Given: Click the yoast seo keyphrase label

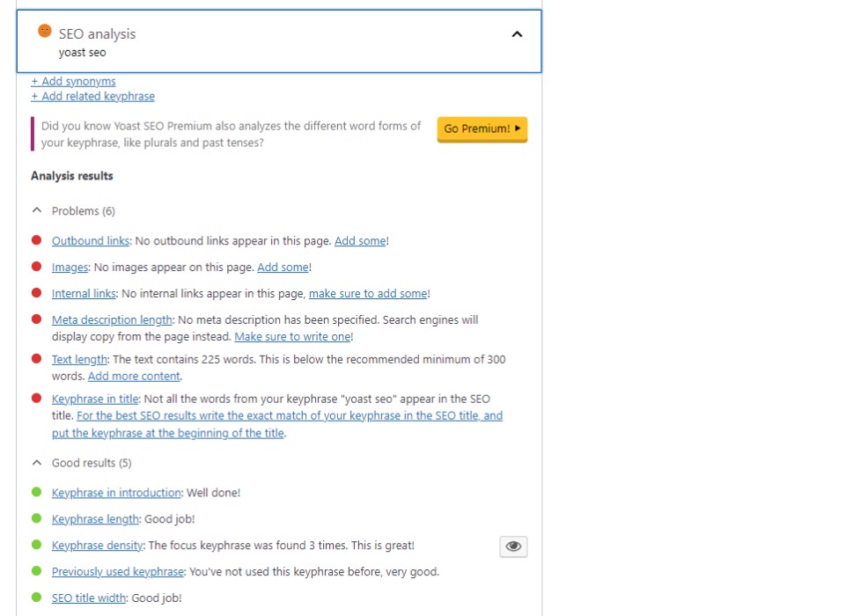Looking at the screenshot, I should click(x=82, y=52).
